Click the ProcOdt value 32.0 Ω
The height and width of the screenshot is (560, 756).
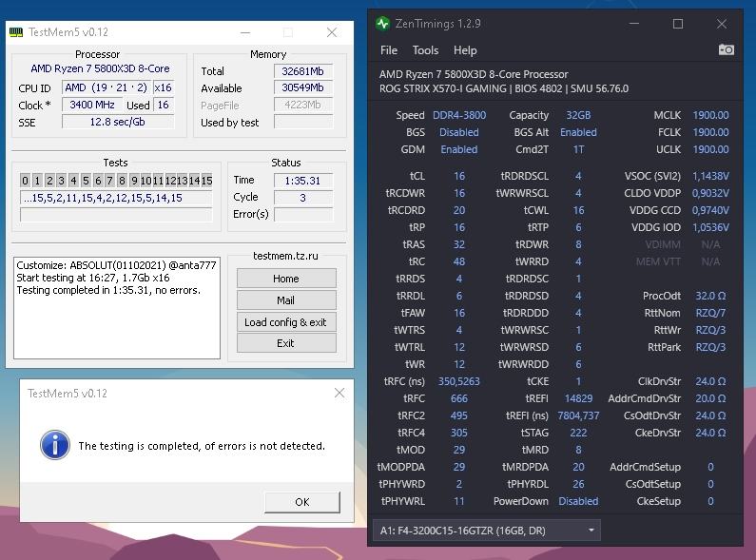click(x=710, y=296)
